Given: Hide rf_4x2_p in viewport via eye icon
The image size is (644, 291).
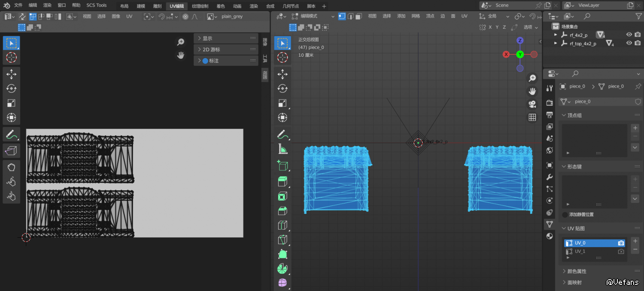Looking at the screenshot, I should coord(629,35).
